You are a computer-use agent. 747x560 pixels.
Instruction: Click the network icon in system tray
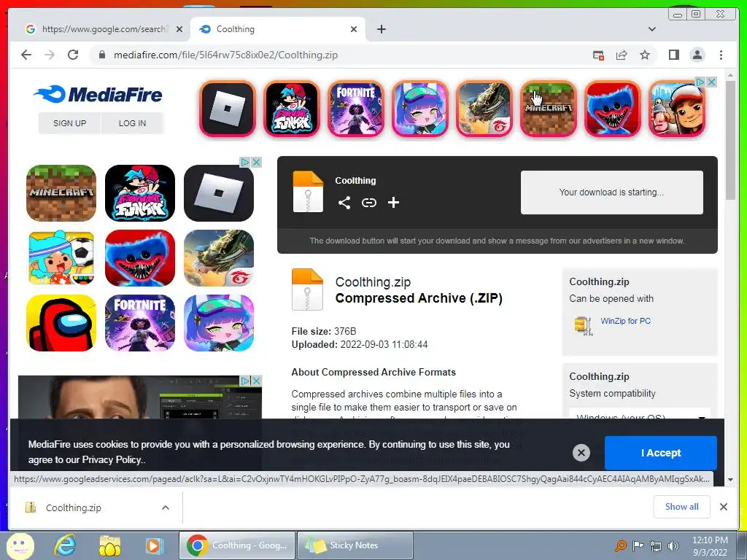656,545
